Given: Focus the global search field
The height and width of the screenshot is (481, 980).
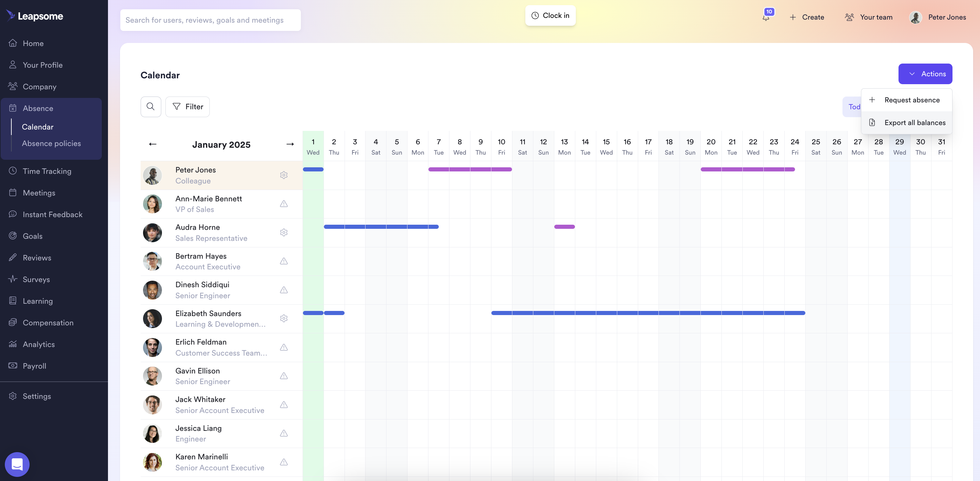Looking at the screenshot, I should (x=210, y=20).
